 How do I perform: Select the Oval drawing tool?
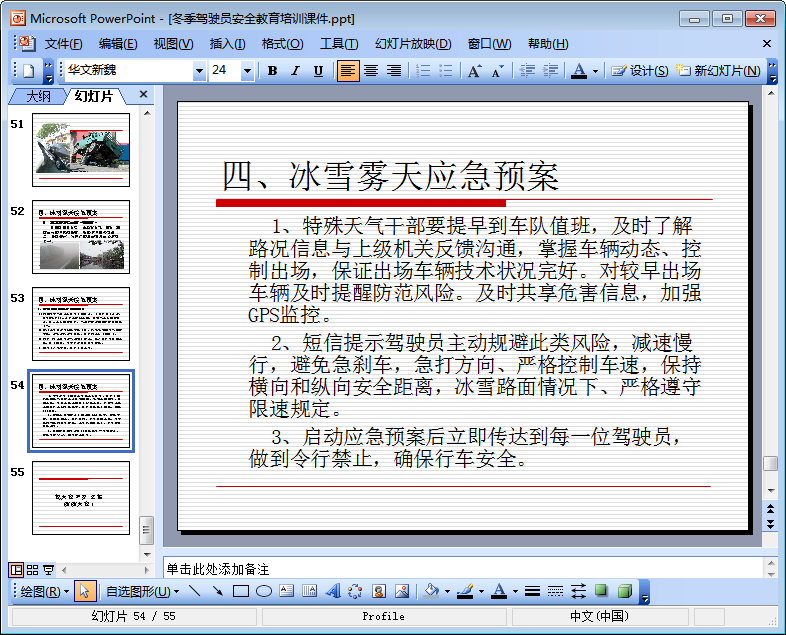point(264,591)
